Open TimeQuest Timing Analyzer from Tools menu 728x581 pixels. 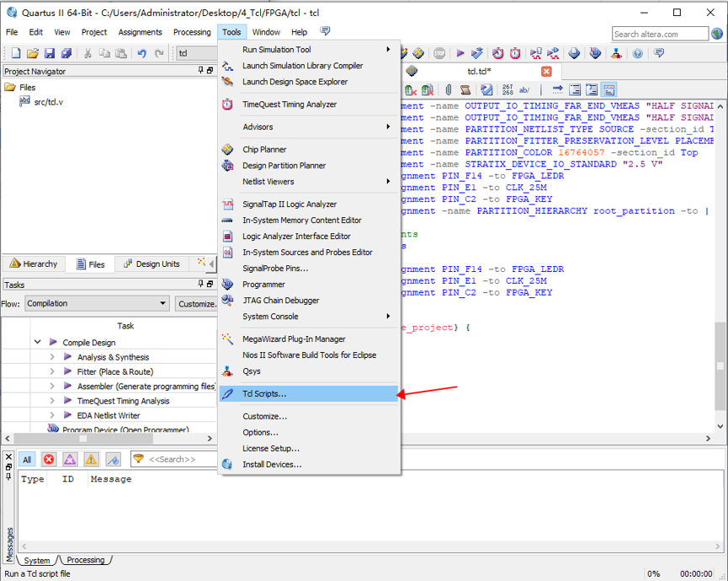pos(289,104)
